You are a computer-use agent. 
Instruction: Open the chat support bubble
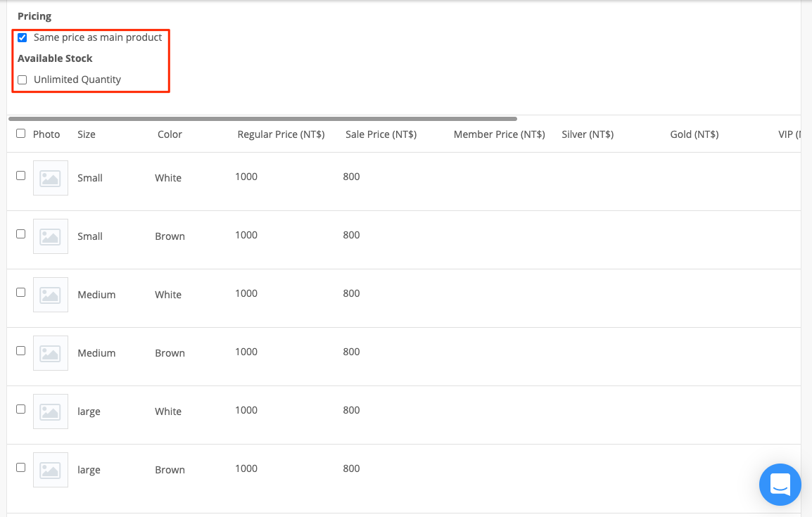[780, 485]
